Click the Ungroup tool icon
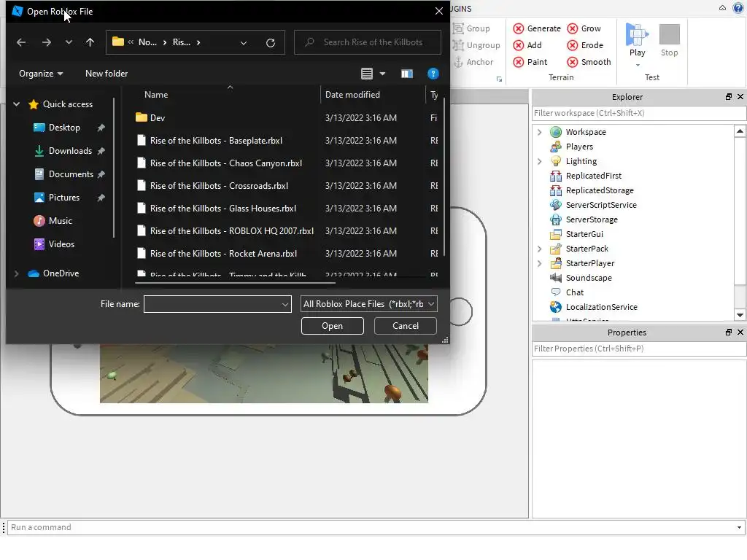The image size is (747, 560). (458, 45)
